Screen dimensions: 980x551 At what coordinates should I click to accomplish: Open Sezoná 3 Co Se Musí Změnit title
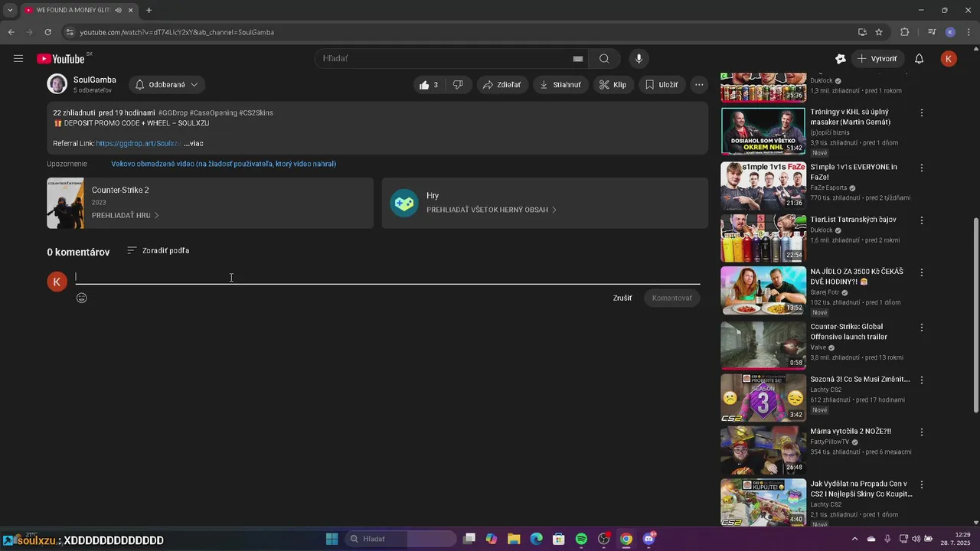coord(860,380)
